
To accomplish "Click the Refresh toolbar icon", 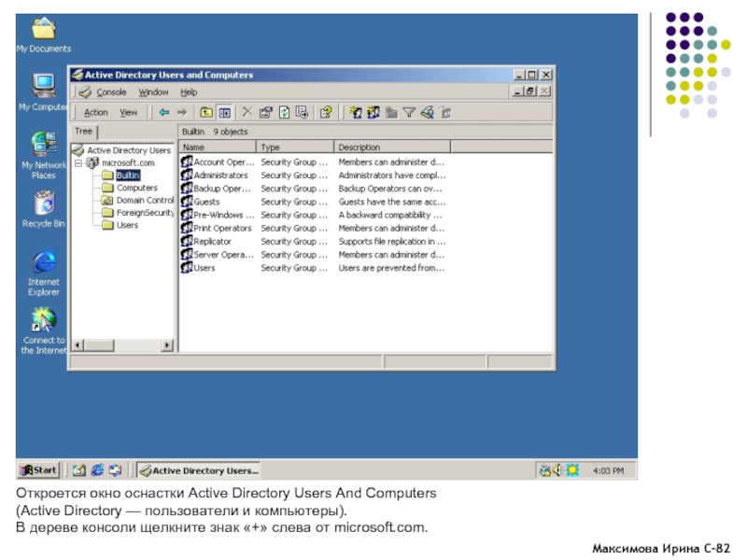I will 284,112.
